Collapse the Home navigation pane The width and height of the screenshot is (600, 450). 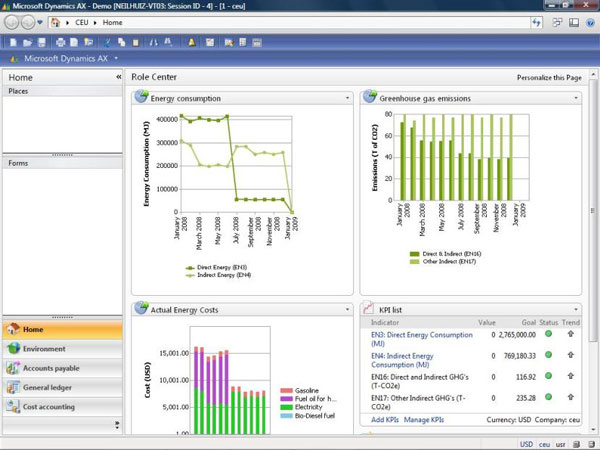(x=119, y=77)
